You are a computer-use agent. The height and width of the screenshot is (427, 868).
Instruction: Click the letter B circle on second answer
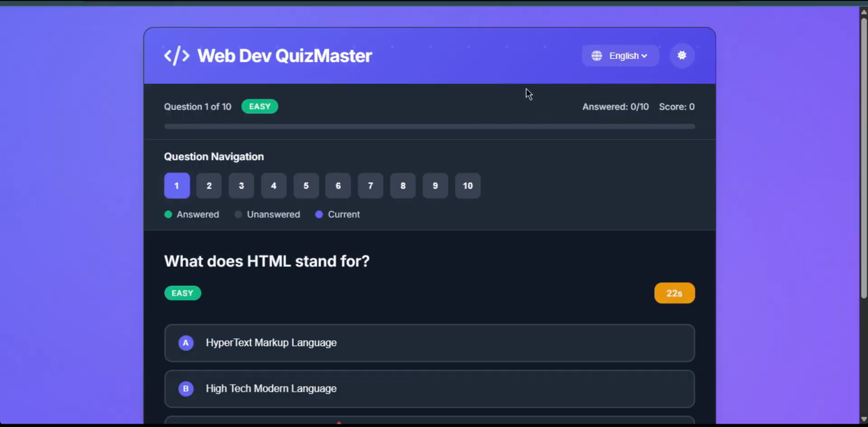click(x=186, y=389)
